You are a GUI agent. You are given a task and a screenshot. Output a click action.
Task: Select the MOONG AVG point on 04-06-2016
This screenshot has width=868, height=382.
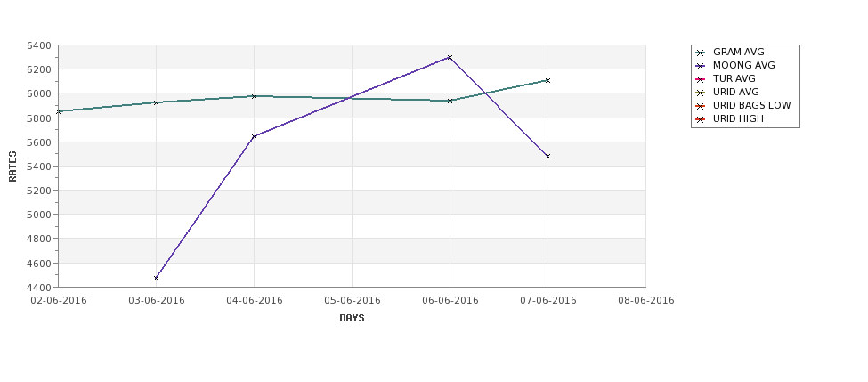pos(254,136)
